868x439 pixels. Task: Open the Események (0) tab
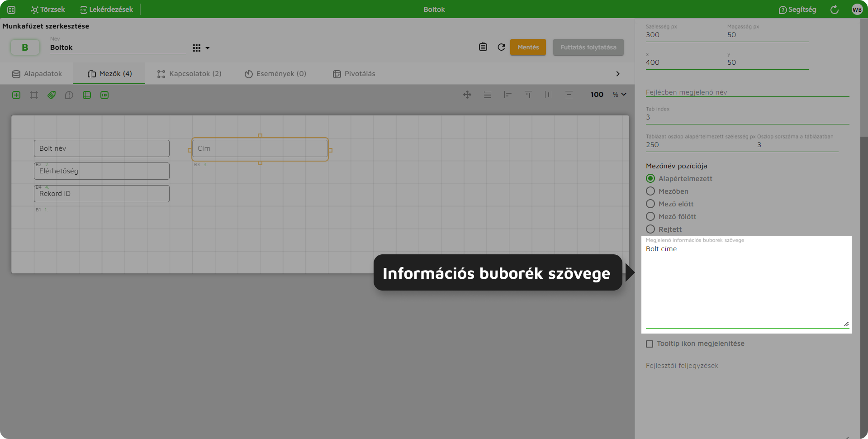pos(275,74)
